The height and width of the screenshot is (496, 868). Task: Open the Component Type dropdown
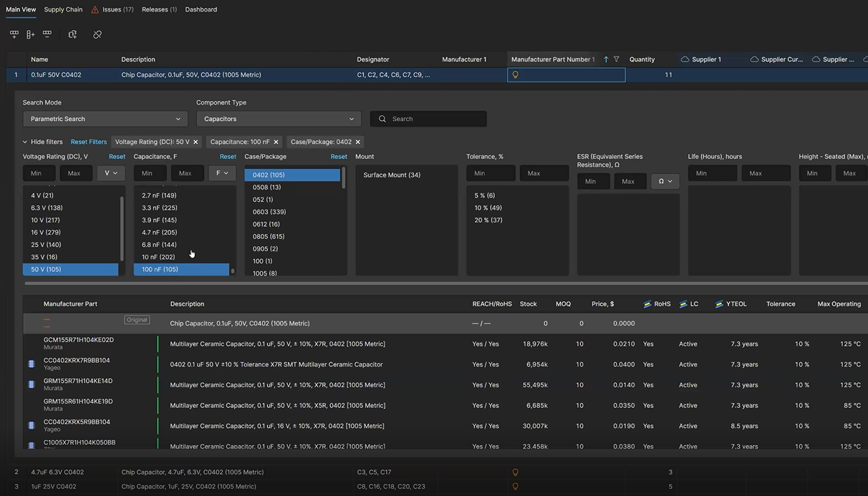(x=279, y=118)
